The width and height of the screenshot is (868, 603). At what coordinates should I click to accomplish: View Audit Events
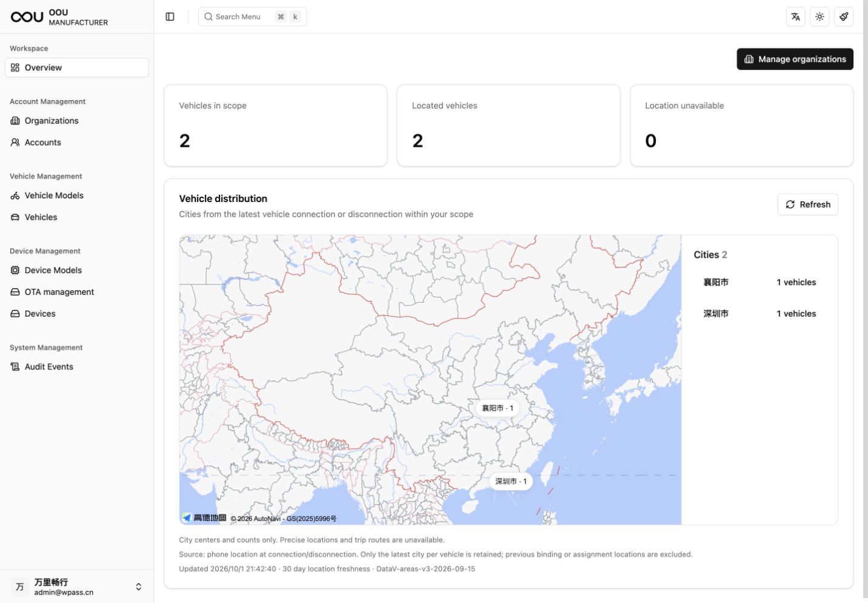(x=76, y=366)
